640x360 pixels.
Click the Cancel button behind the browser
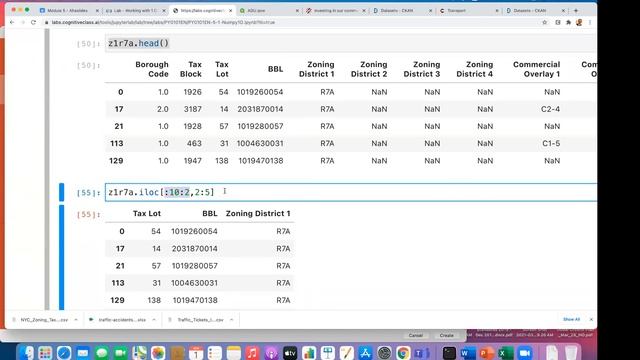coord(416,336)
